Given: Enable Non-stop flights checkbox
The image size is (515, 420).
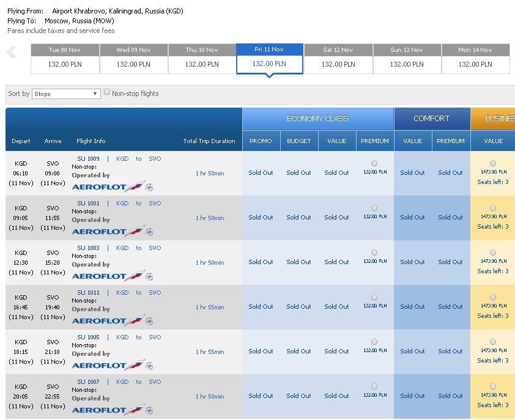Looking at the screenshot, I should click(107, 92).
